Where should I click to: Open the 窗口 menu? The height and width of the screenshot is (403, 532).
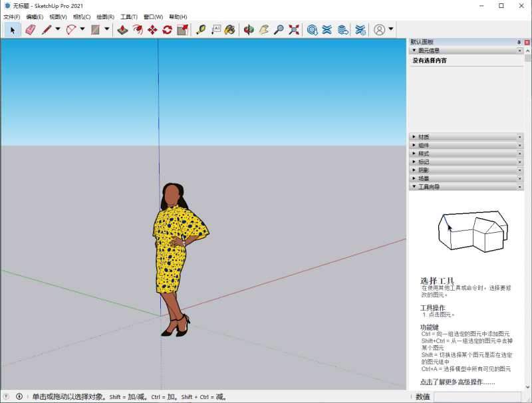(152, 17)
